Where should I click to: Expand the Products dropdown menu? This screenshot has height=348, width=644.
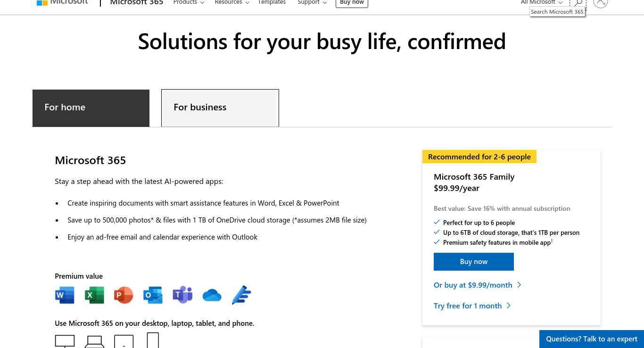coord(189,2)
